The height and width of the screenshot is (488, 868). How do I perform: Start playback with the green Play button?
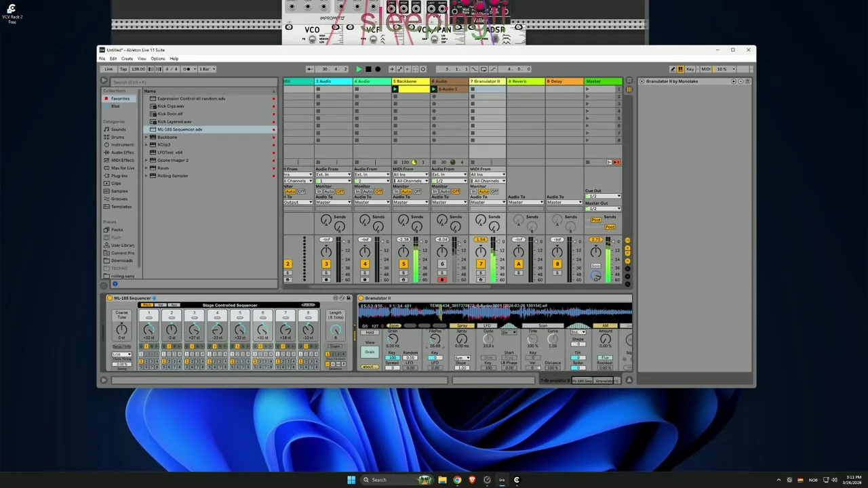[359, 69]
